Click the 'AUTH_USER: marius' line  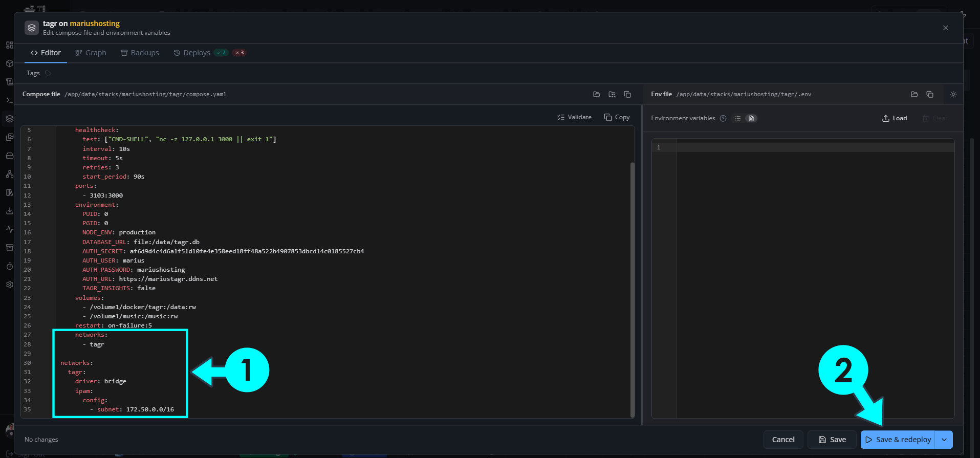coord(114,260)
